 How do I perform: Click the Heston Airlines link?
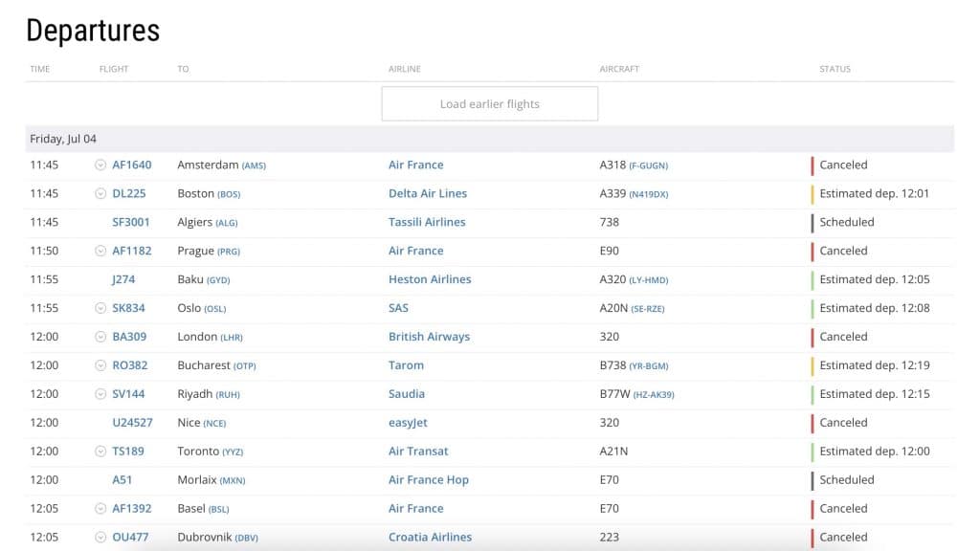pyautogui.click(x=430, y=279)
